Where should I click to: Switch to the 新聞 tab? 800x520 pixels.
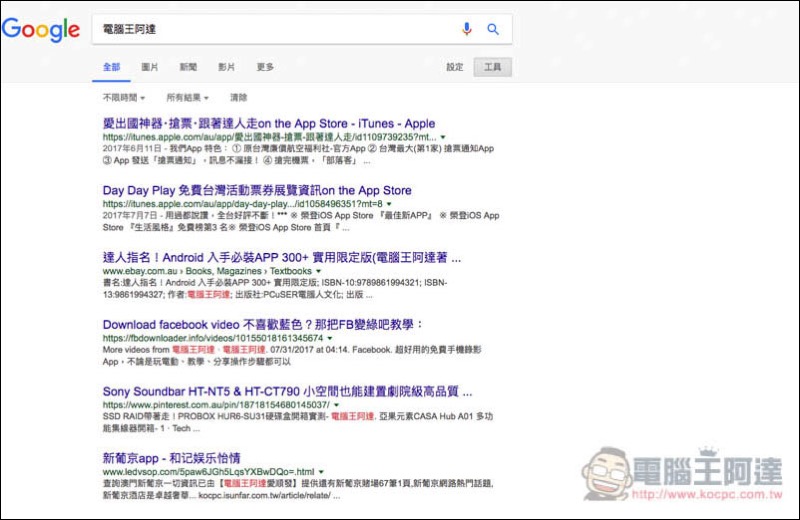click(x=188, y=67)
